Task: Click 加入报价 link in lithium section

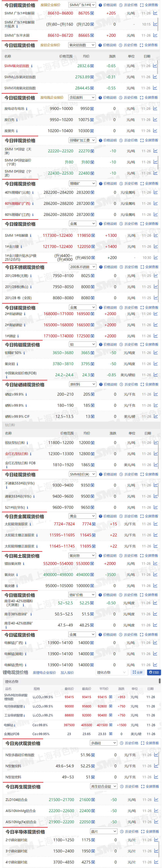Action: point(67,673)
